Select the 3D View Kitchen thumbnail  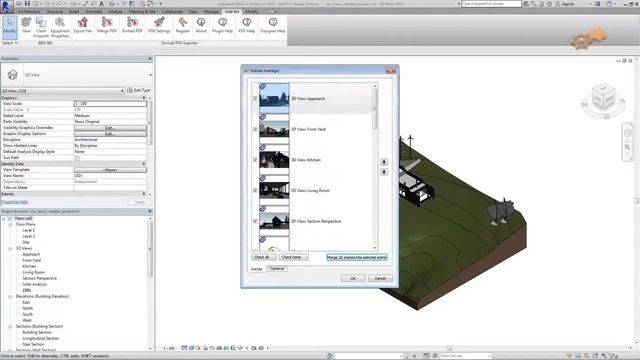tap(274, 160)
